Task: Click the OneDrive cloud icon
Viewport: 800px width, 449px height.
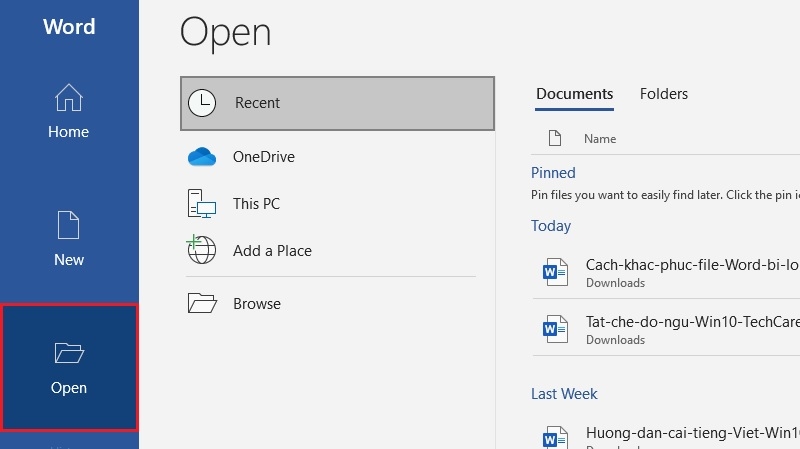Action: 202,157
